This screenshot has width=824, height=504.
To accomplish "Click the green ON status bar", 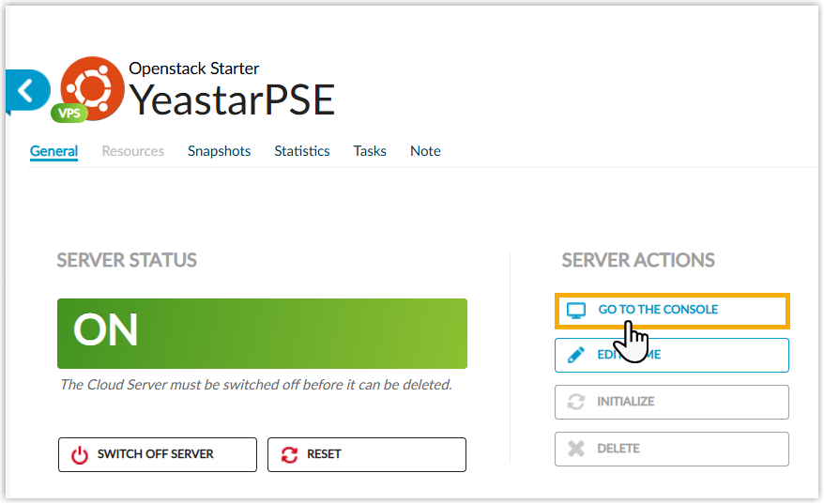I will (262, 333).
